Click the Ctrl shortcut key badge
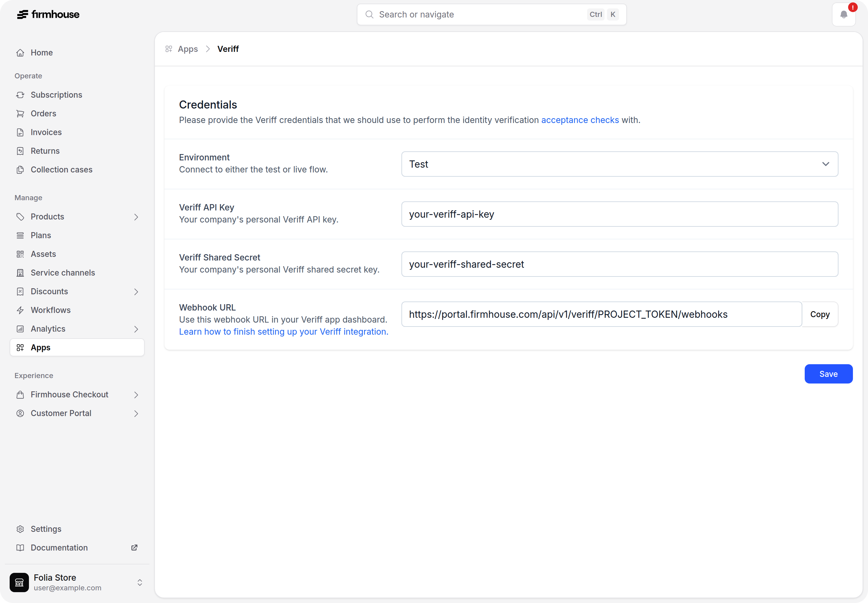 tap(596, 14)
